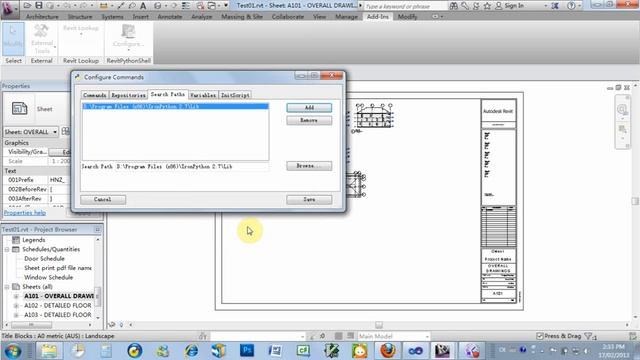Click the 001Prefix value HNZ_ field
640x360 pixels.
click(60, 180)
